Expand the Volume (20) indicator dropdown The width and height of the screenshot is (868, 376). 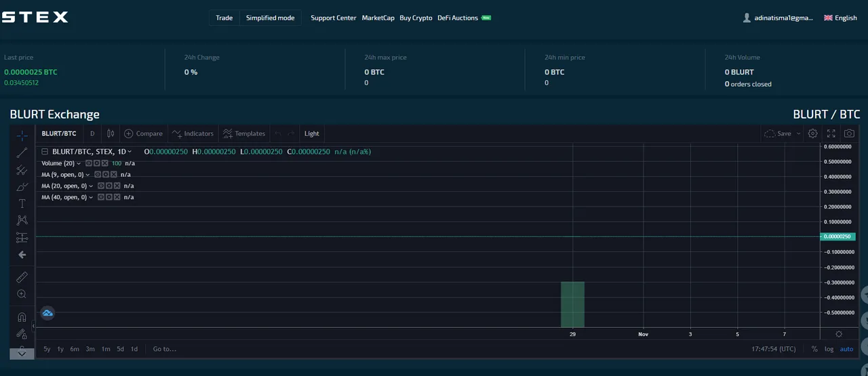point(79,163)
